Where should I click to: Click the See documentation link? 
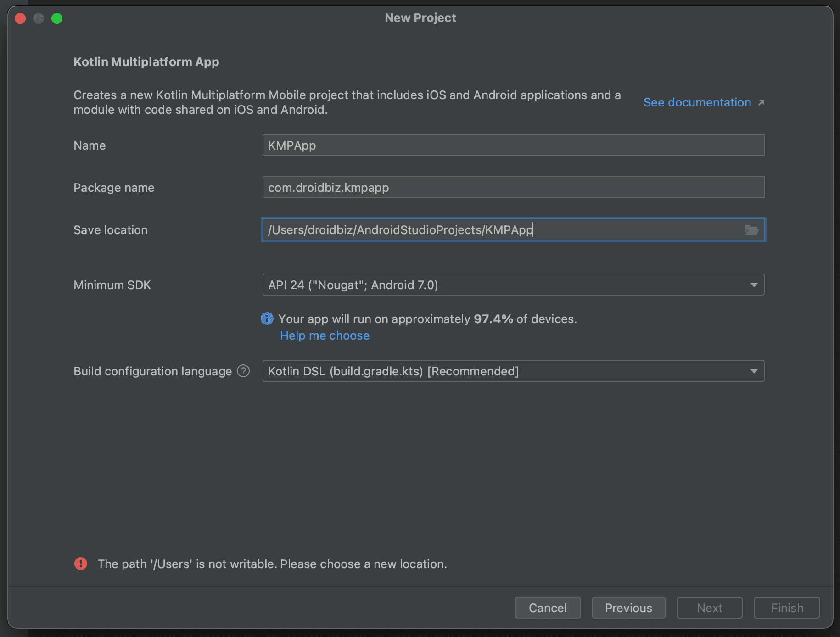(697, 102)
